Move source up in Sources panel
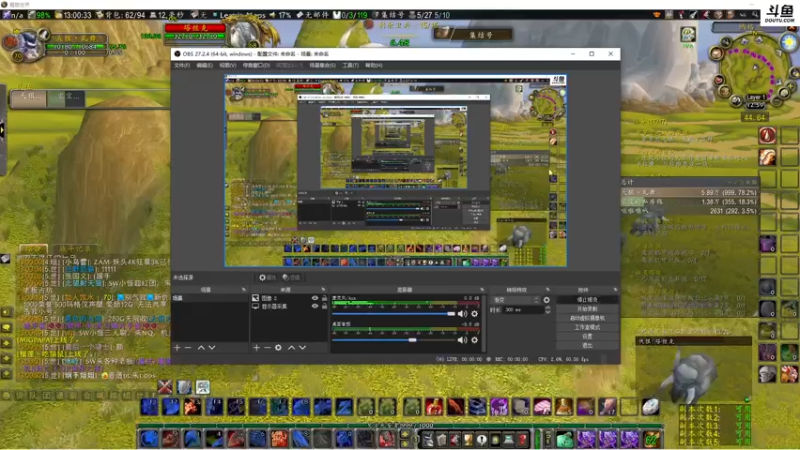 click(x=291, y=347)
